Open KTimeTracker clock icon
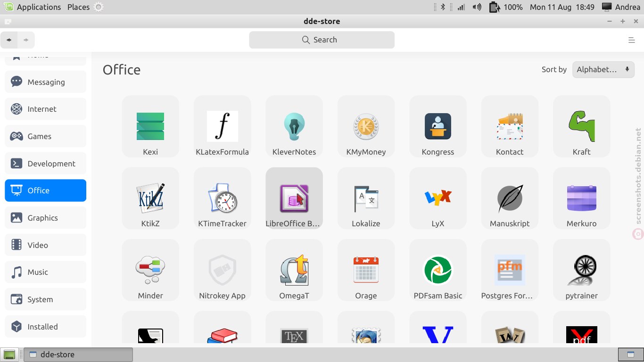The image size is (644, 362). (222, 198)
